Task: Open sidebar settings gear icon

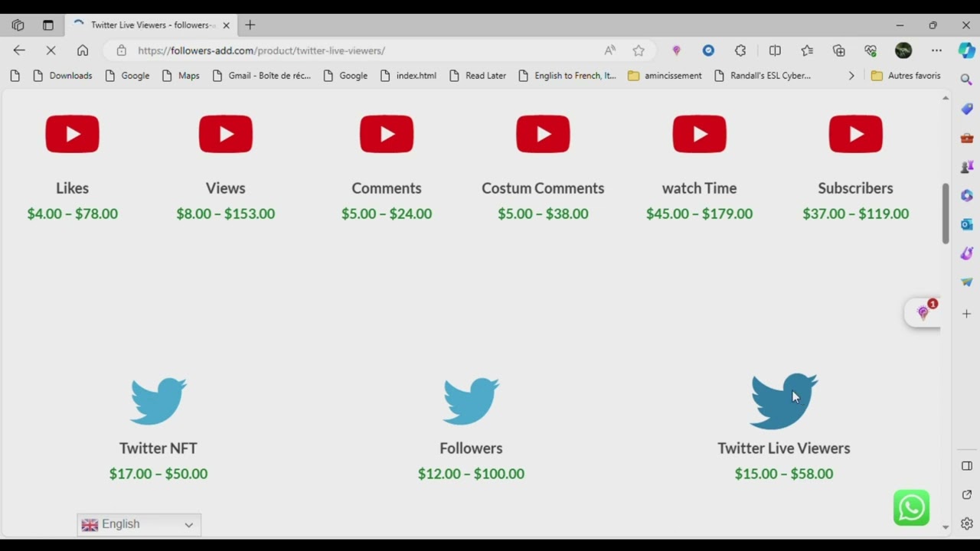Action: pos(966,524)
